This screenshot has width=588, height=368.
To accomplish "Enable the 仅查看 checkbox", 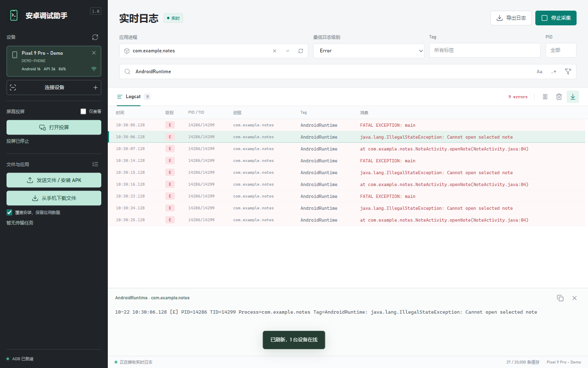I will pyautogui.click(x=83, y=112).
